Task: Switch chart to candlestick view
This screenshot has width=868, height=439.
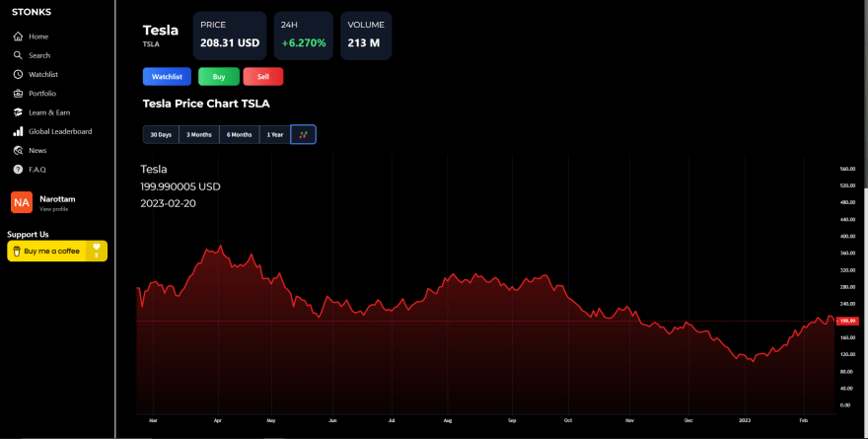Action: coord(304,134)
